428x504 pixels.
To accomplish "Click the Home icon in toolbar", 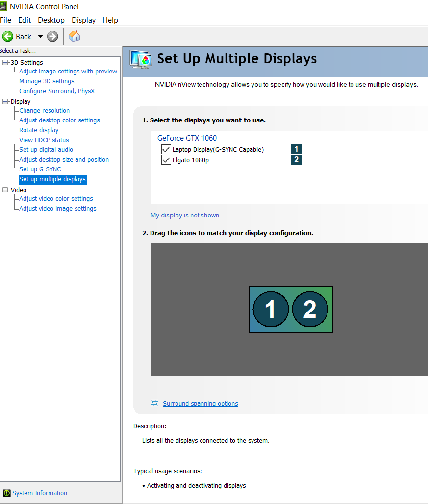I will 75,36.
